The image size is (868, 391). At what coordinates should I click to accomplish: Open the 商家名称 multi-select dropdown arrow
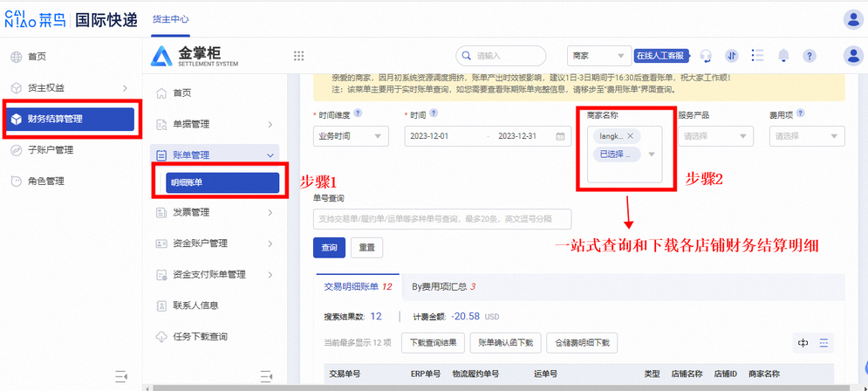click(x=652, y=154)
